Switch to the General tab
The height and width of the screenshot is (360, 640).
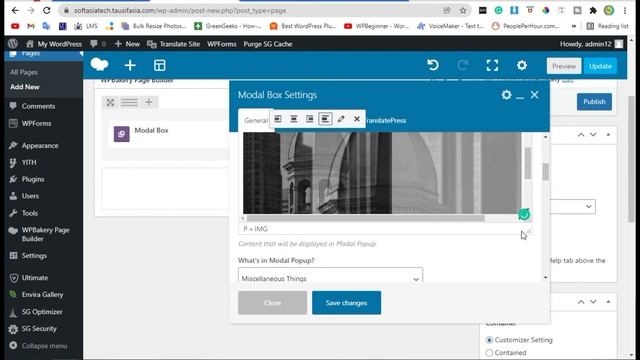tap(256, 120)
